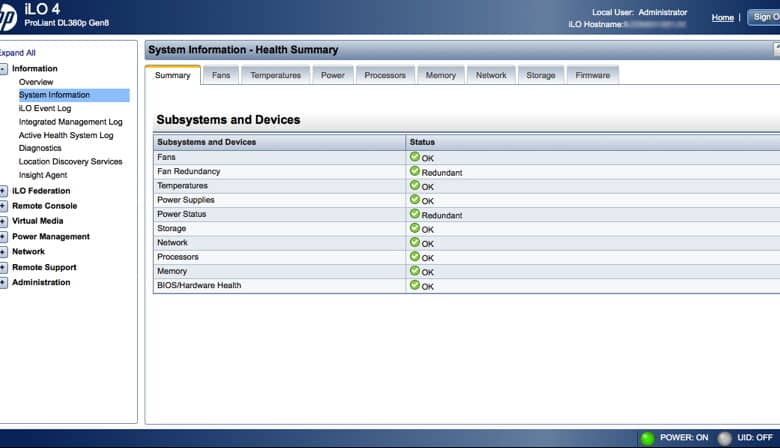This screenshot has width=780, height=448.
Task: Click the Expand All link
Action: [17, 53]
